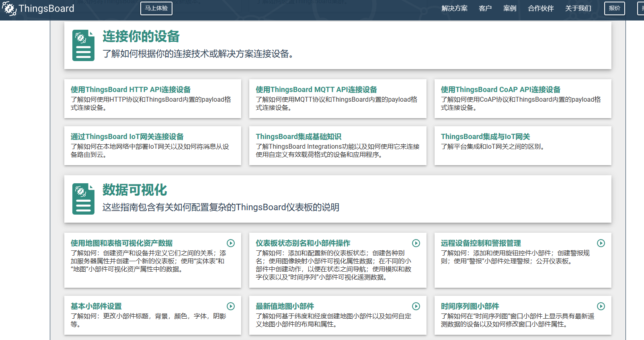Click the 马上体验 button
644x340 pixels.
click(x=156, y=8)
